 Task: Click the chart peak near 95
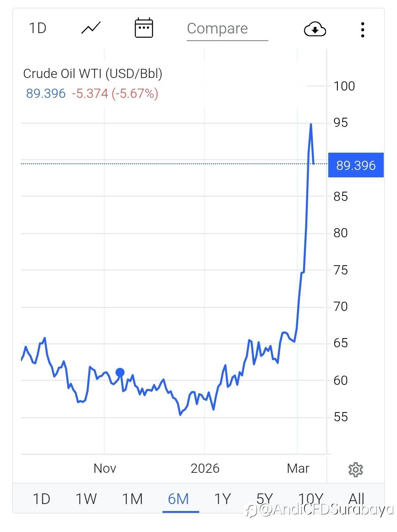311,124
